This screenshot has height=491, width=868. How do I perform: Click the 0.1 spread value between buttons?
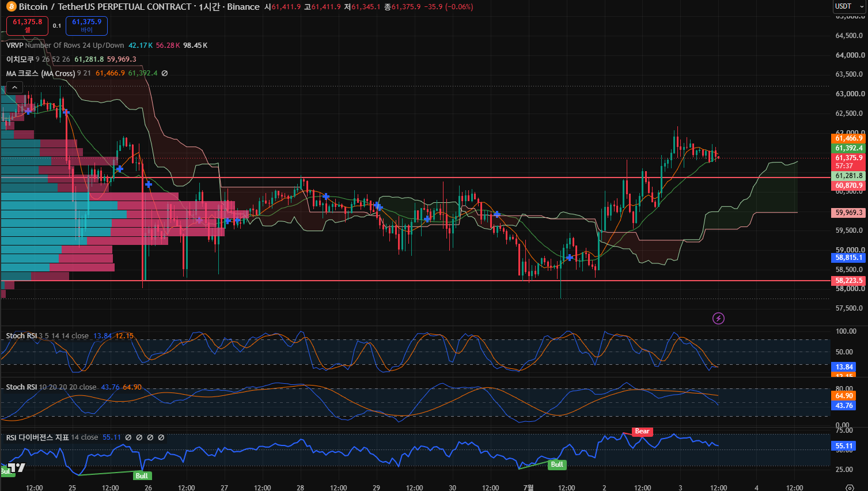pos(57,26)
